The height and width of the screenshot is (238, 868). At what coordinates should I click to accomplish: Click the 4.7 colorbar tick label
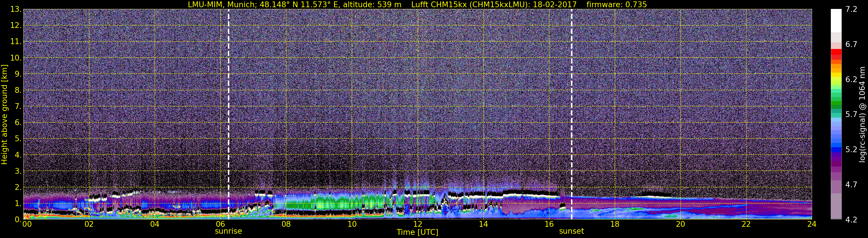point(851,185)
